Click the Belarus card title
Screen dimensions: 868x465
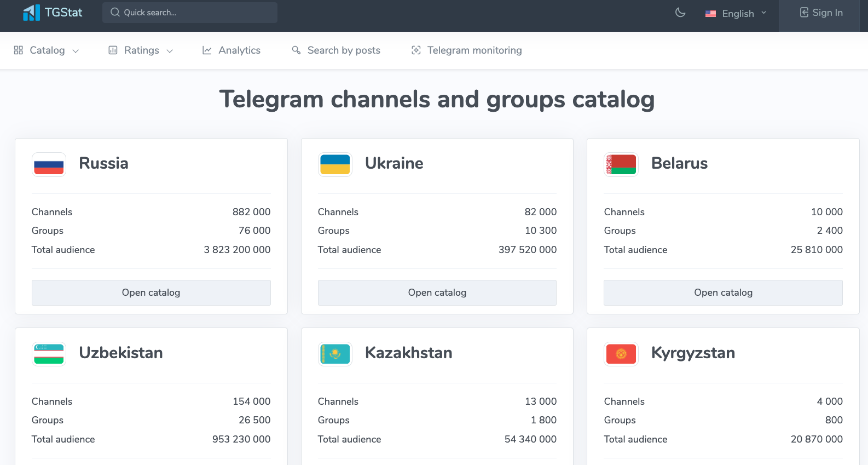[x=679, y=163]
